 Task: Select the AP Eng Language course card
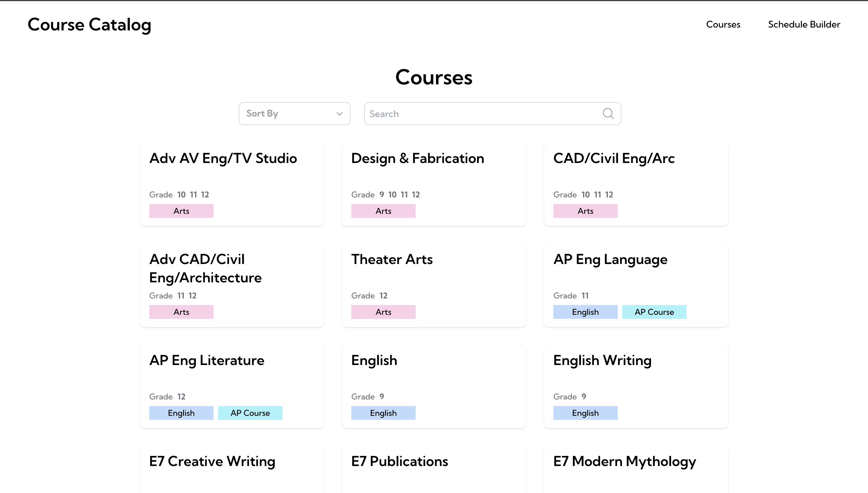coord(635,286)
